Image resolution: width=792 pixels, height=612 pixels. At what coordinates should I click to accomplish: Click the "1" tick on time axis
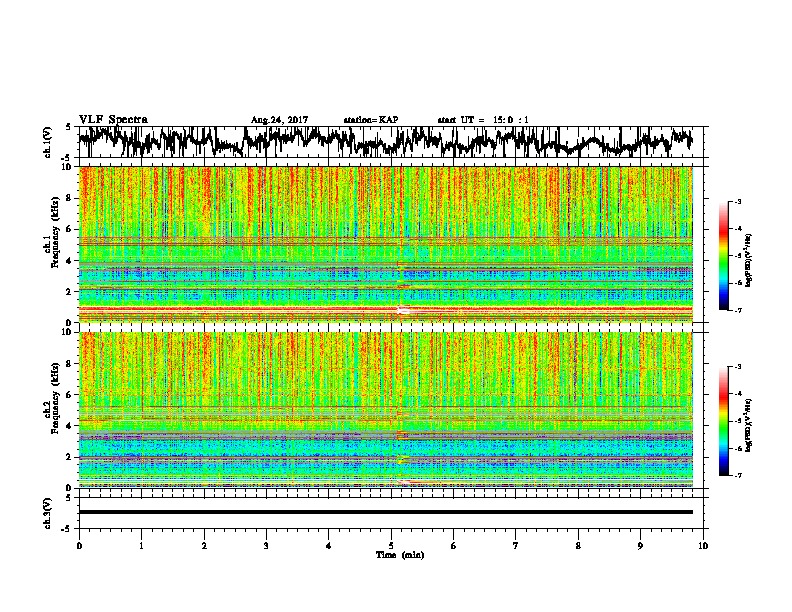click(x=141, y=546)
